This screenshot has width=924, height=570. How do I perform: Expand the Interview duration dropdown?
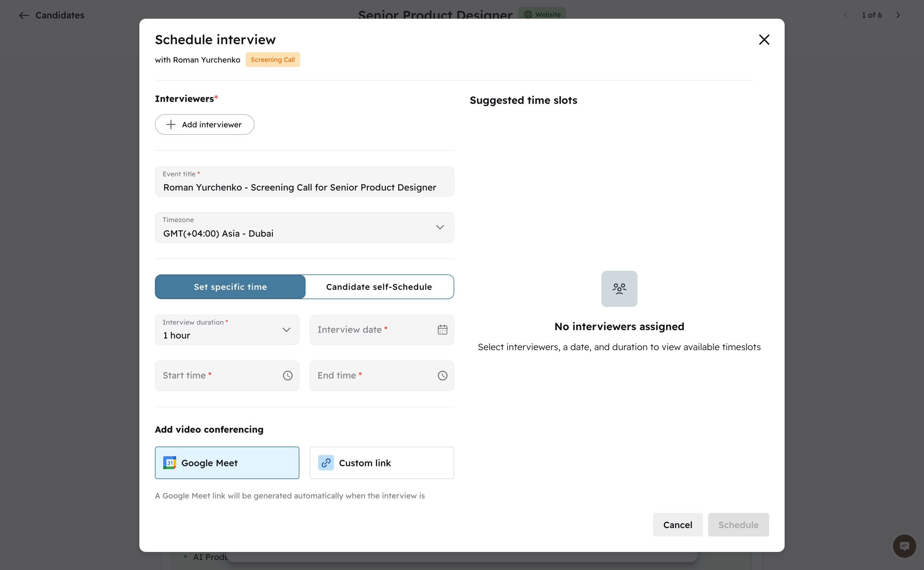[x=227, y=330]
